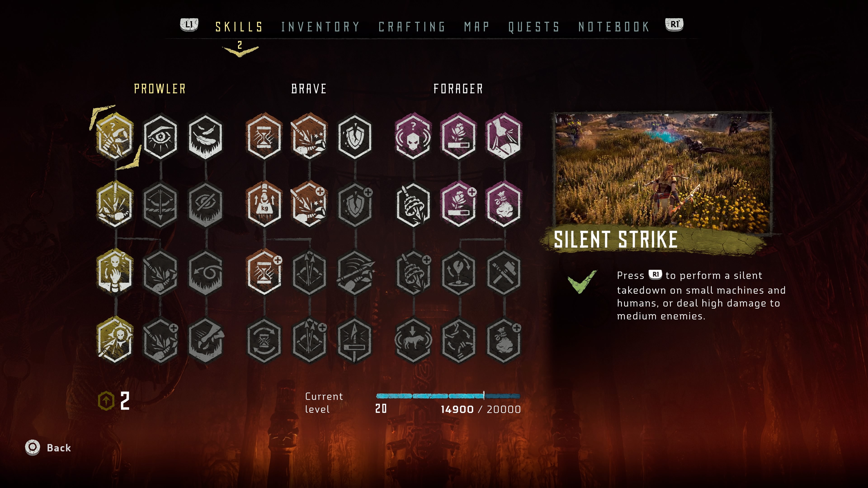Viewport: 868px width, 488px height.
Task: Select the crossed hammer tools skill icon
Action: coord(504,272)
